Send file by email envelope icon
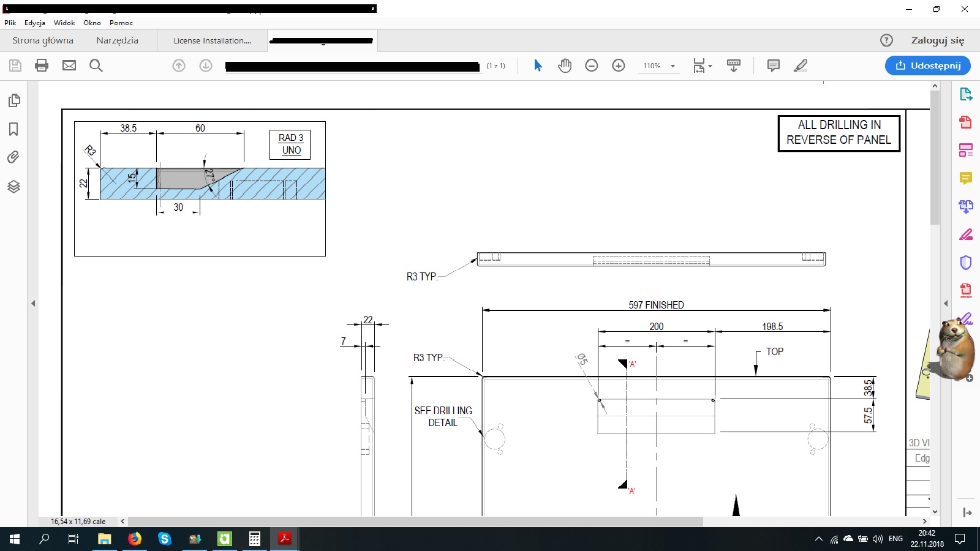The height and width of the screenshot is (551, 980). click(x=69, y=66)
